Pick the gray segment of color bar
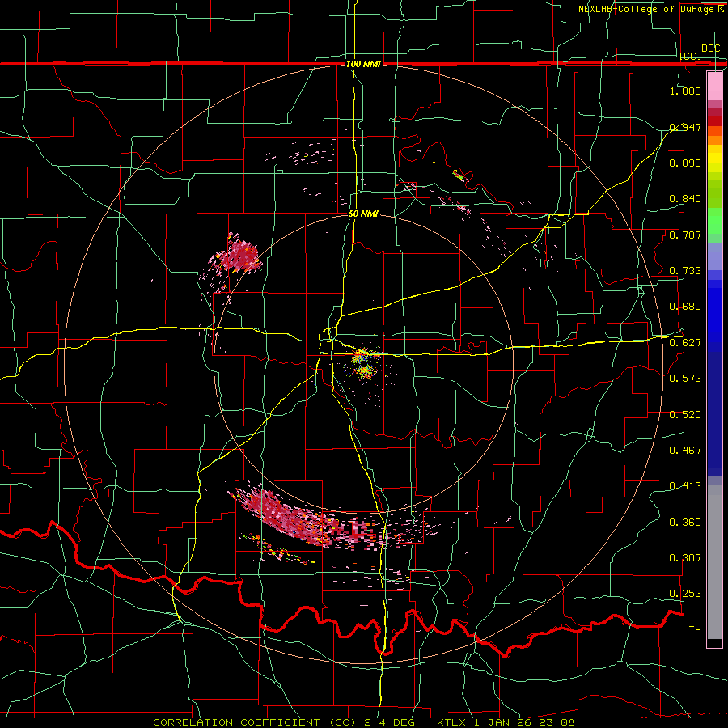This screenshot has height=728, width=728. click(x=714, y=562)
